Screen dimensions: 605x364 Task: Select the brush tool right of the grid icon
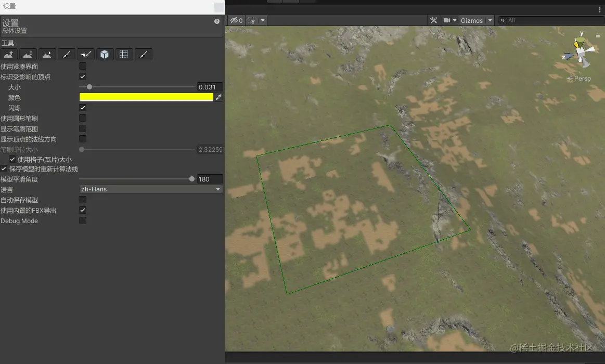143,55
